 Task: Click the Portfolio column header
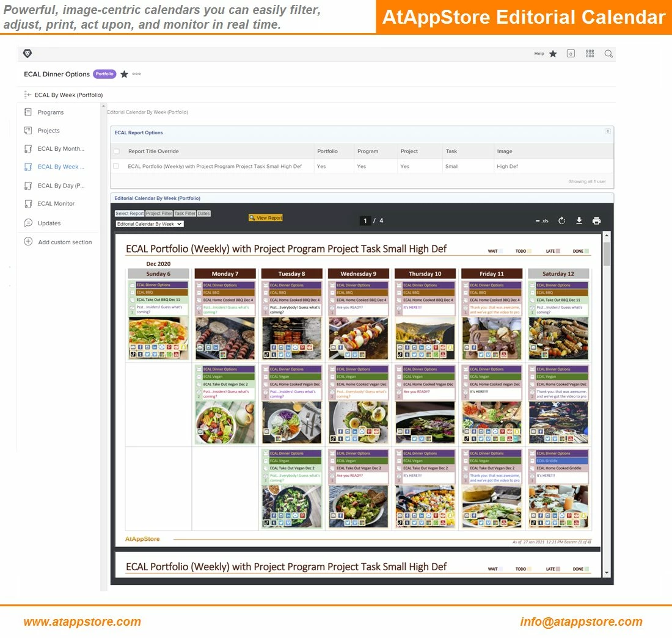(327, 151)
